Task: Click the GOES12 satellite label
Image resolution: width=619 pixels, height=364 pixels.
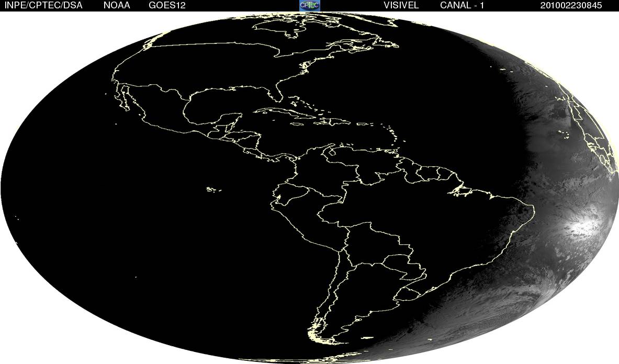Action: (x=167, y=6)
